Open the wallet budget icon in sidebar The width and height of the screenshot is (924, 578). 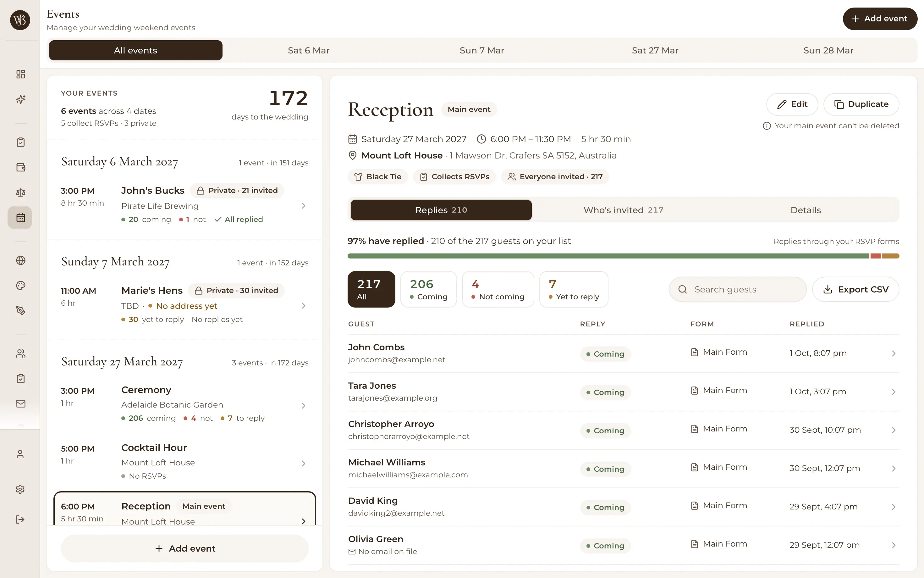coord(21,167)
